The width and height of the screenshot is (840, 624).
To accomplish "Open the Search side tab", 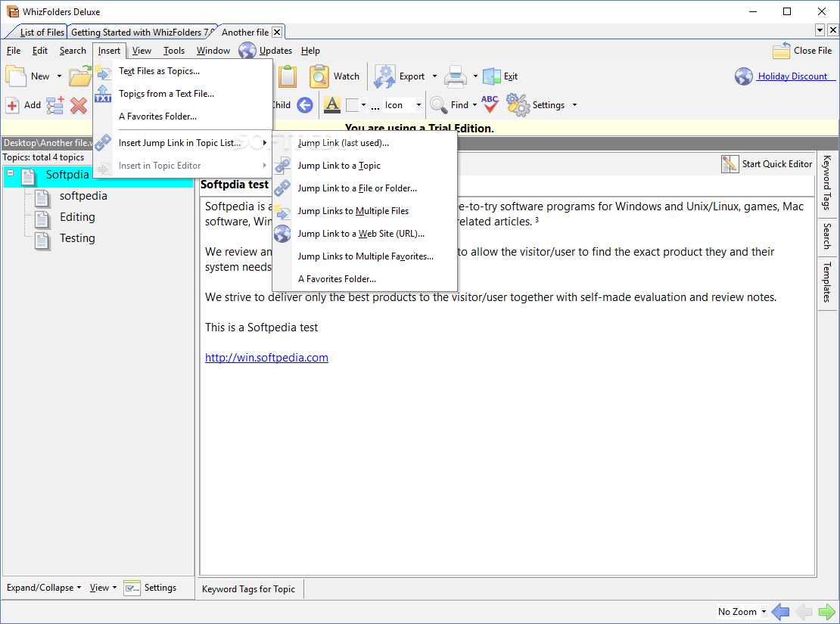I will pos(828,236).
